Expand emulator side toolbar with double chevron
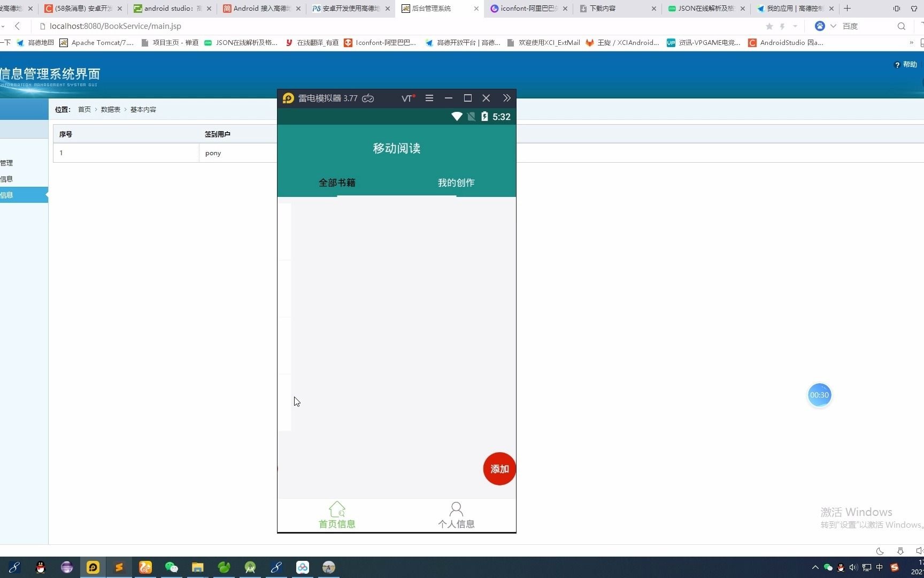 [507, 98]
